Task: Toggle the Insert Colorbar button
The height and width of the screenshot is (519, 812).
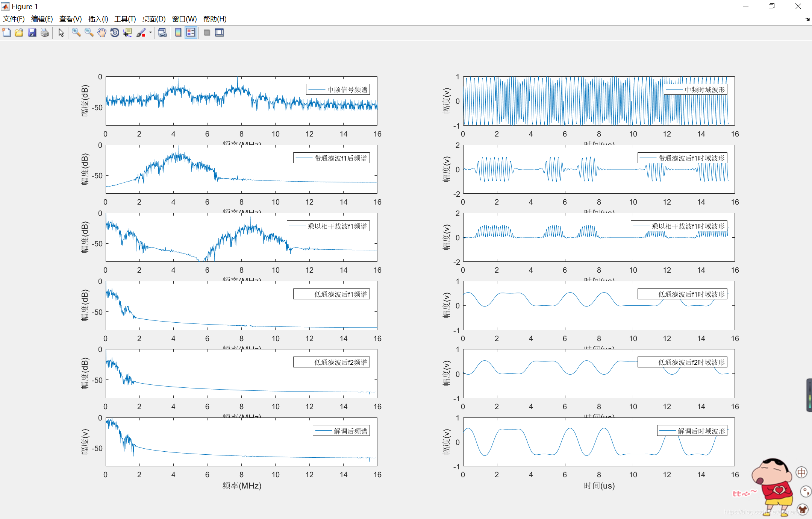Action: click(178, 33)
